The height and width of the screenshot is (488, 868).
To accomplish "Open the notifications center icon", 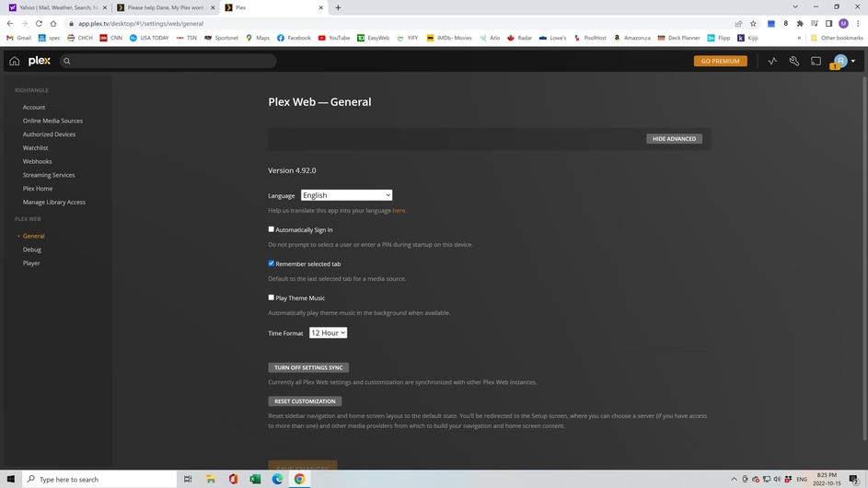I will tap(854, 479).
